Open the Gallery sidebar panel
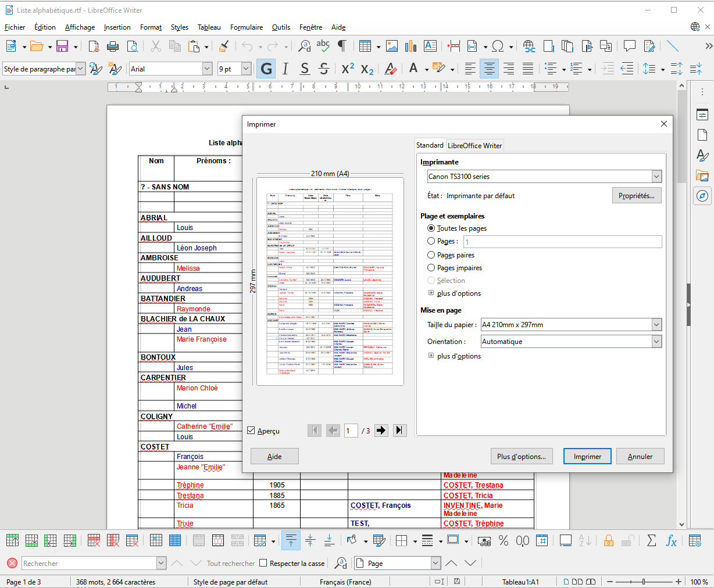Image resolution: width=714 pixels, height=588 pixels. 702,175
